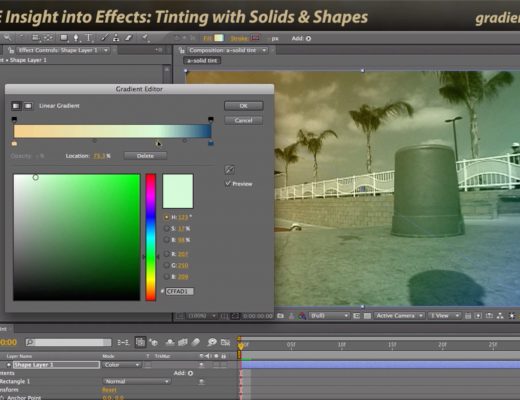Open Rectangle 1 Normal blend dropdown
Viewport: 520px width, 400px height.
(x=137, y=381)
